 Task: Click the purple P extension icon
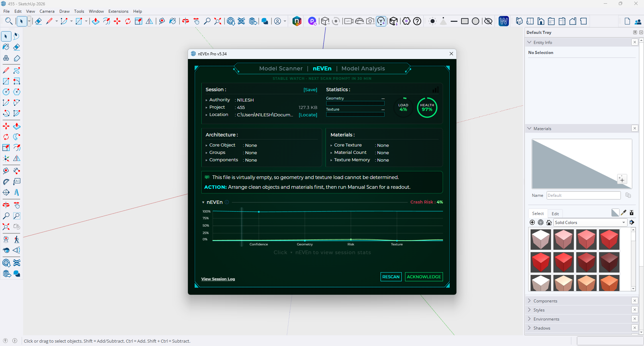coord(312,21)
